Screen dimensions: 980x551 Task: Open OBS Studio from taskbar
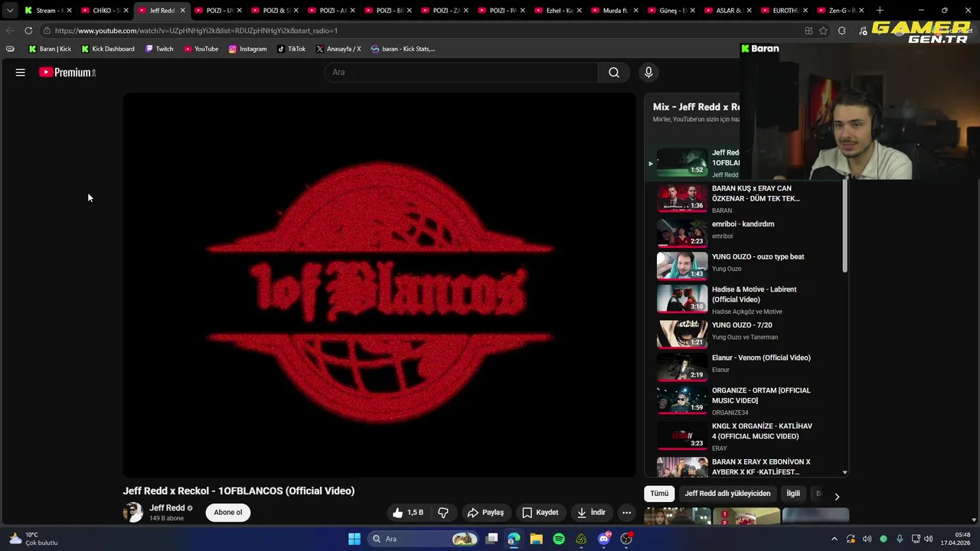[626, 539]
